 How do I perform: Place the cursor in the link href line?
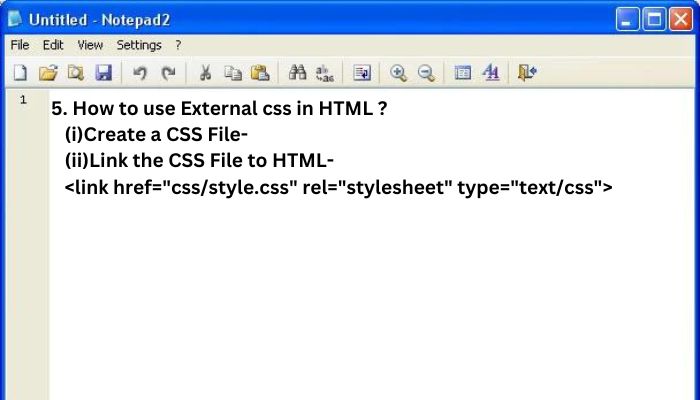click(338, 187)
